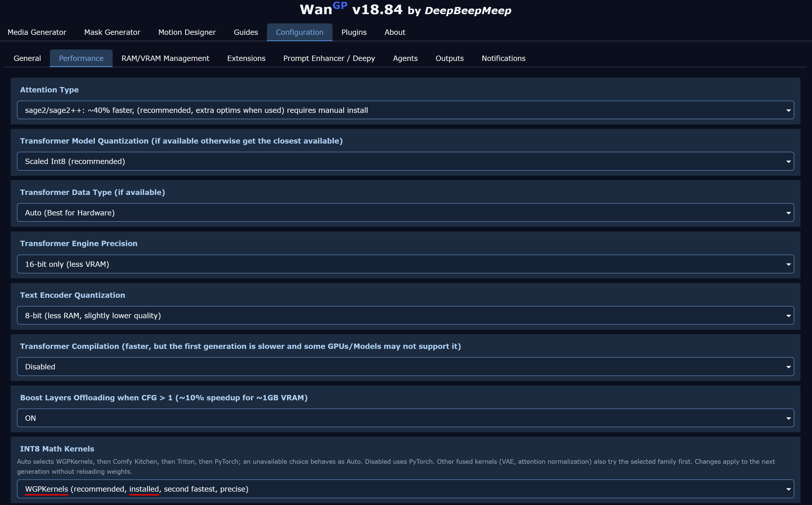Open the Outputs sub-tab

tap(449, 58)
